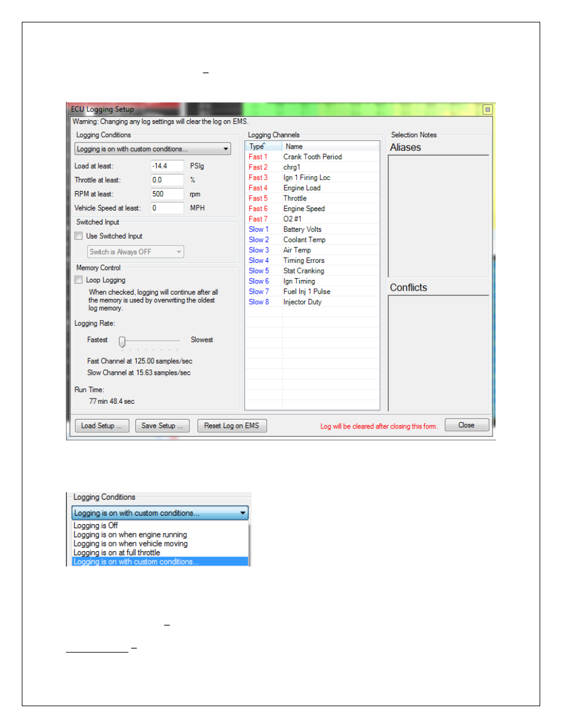Select the Fast 2 chrg1 row
Viewport: 562px width, 728px height.
tap(312, 167)
